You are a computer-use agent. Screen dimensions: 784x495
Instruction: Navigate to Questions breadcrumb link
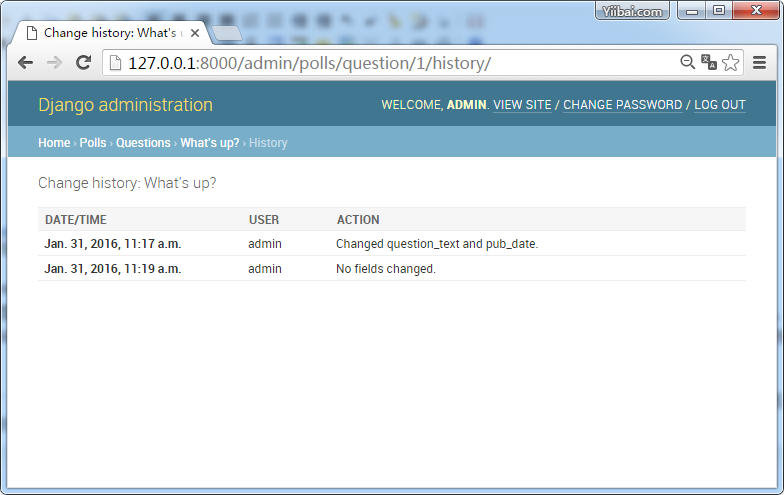(x=143, y=143)
